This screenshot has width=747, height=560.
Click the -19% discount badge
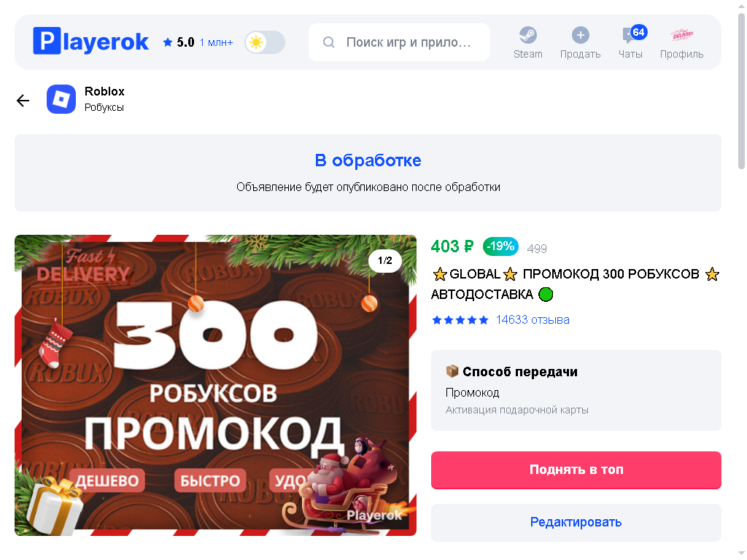coord(500,246)
